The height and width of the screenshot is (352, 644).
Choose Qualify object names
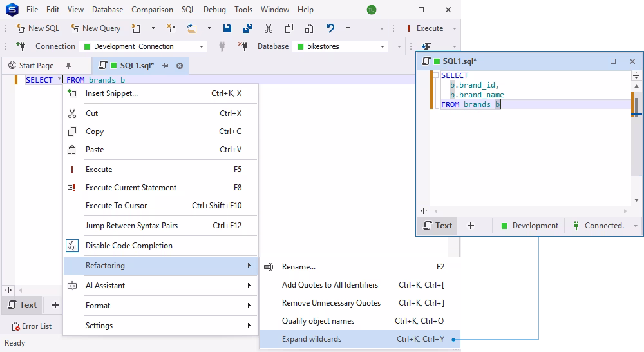point(360,321)
